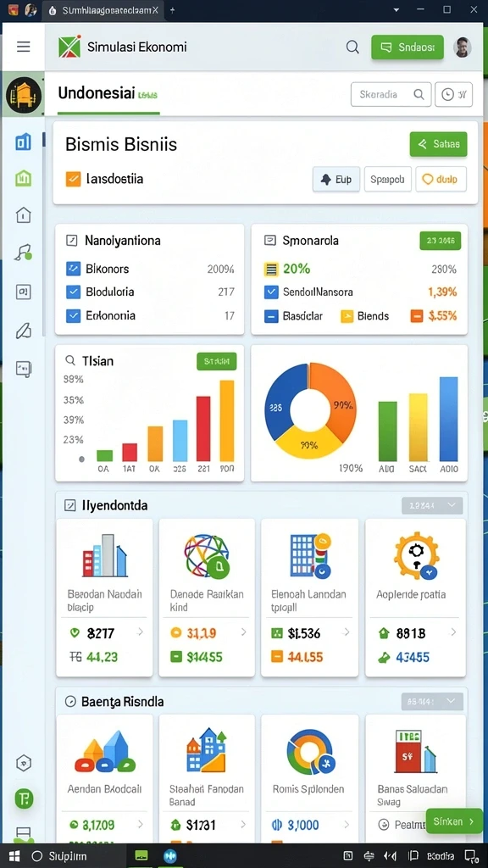Image resolution: width=488 pixels, height=868 pixels.
Task: Click the green Sndaos button
Action: click(x=408, y=47)
